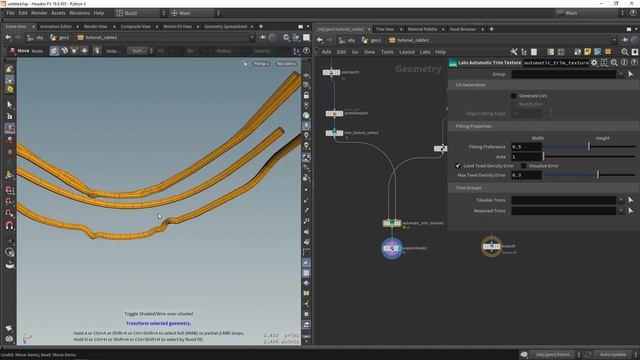
Task: Open the Auto Update dropdown in the status bar
Action: pyautogui.click(x=616, y=354)
